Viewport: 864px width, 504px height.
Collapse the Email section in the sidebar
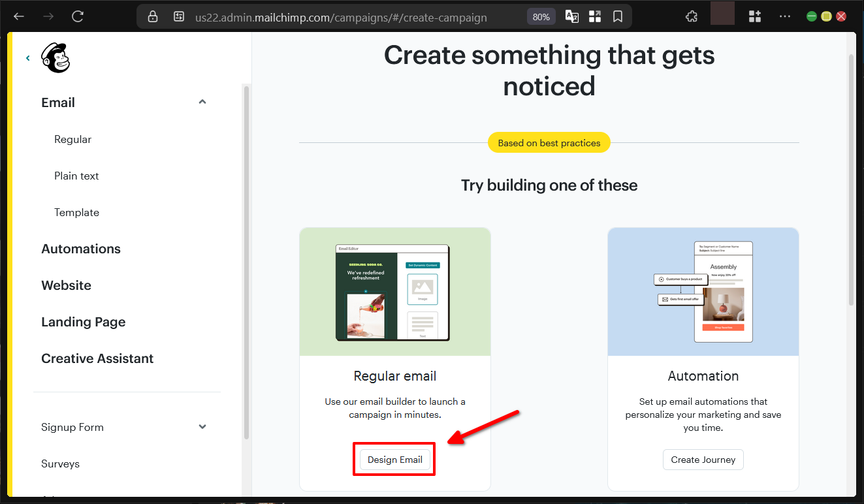click(202, 102)
